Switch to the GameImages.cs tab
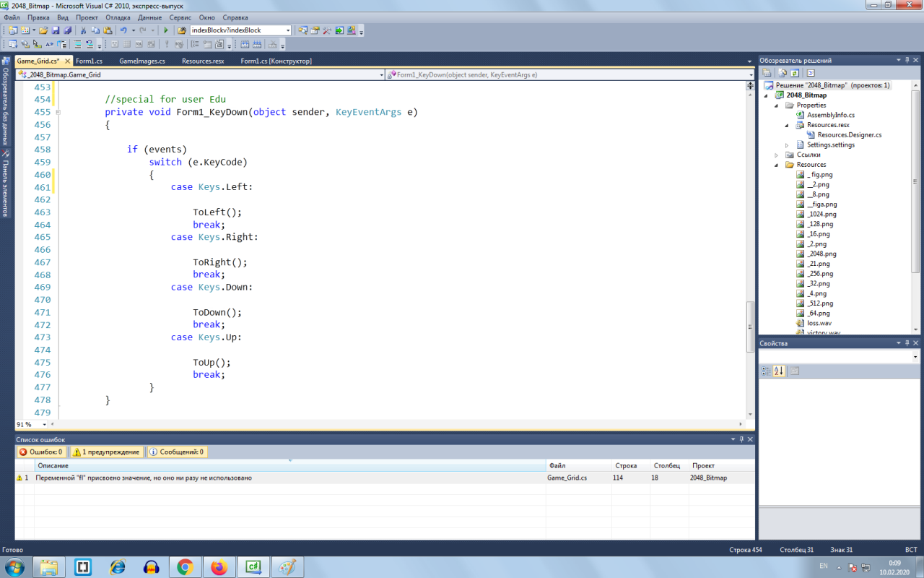This screenshot has width=924, height=578. point(141,61)
